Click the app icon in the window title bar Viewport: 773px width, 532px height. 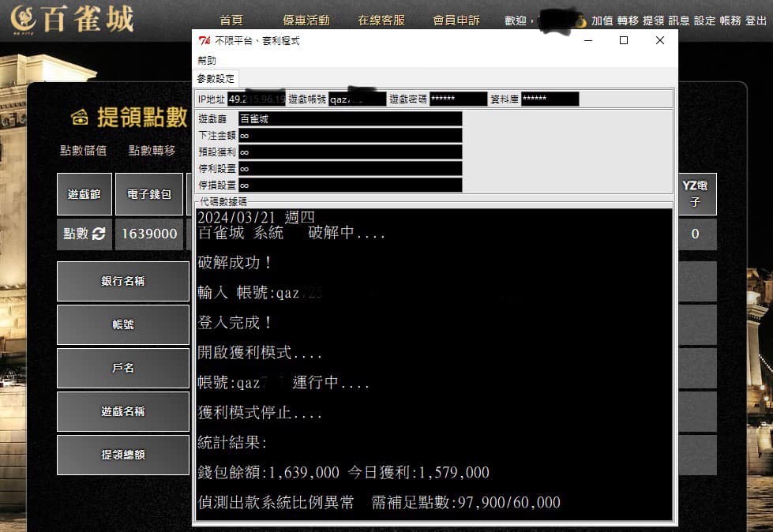pyautogui.click(x=204, y=41)
